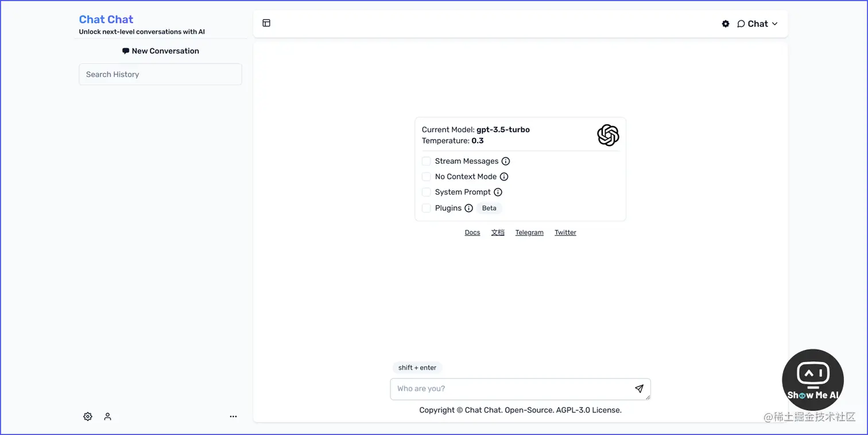This screenshot has height=435, width=868.
Task: Open the Telegram link
Action: pyautogui.click(x=529, y=233)
